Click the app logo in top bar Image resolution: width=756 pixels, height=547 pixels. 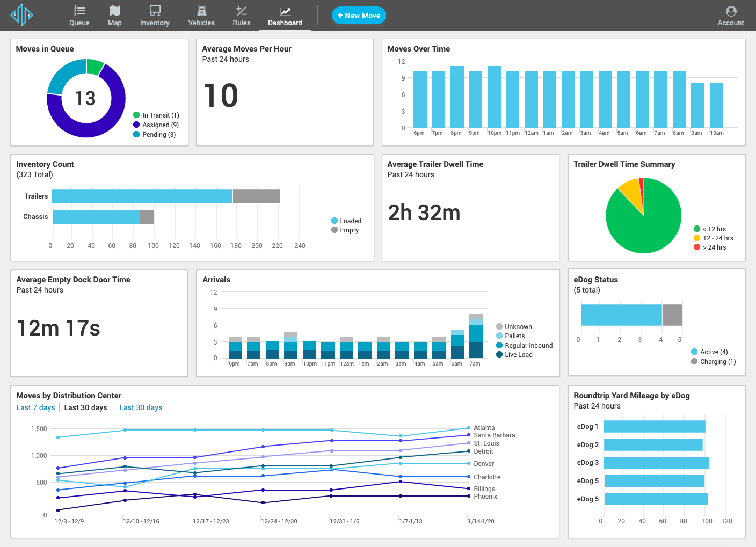coord(22,15)
